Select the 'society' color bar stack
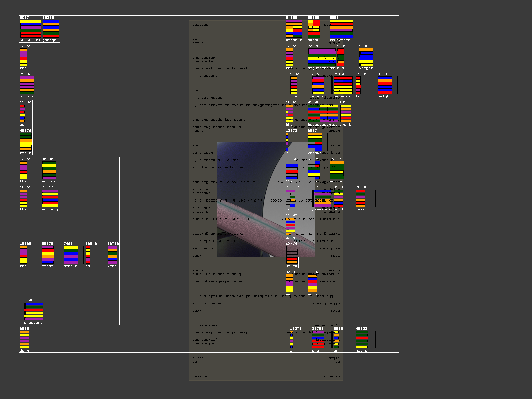Viewport: 532px width, 399px height. pos(50,199)
